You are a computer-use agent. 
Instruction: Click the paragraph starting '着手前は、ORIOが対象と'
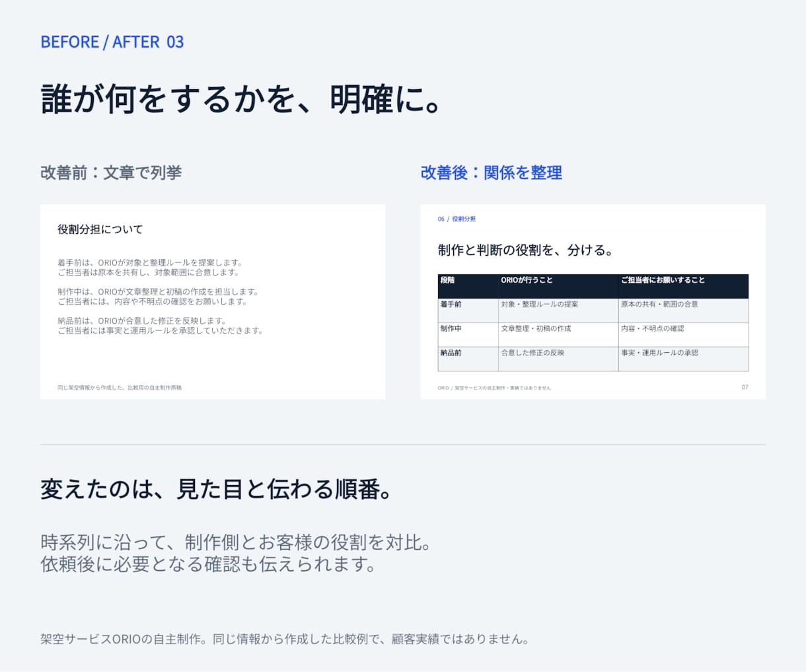[150, 267]
